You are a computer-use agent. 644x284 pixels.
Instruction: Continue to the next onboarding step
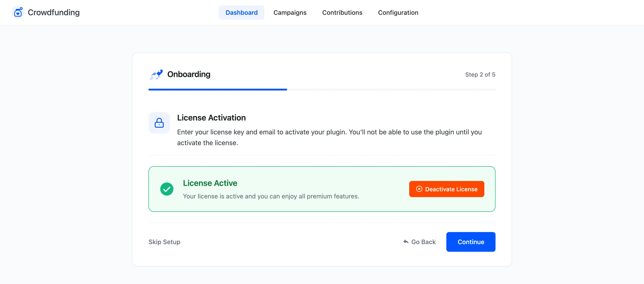(471, 242)
